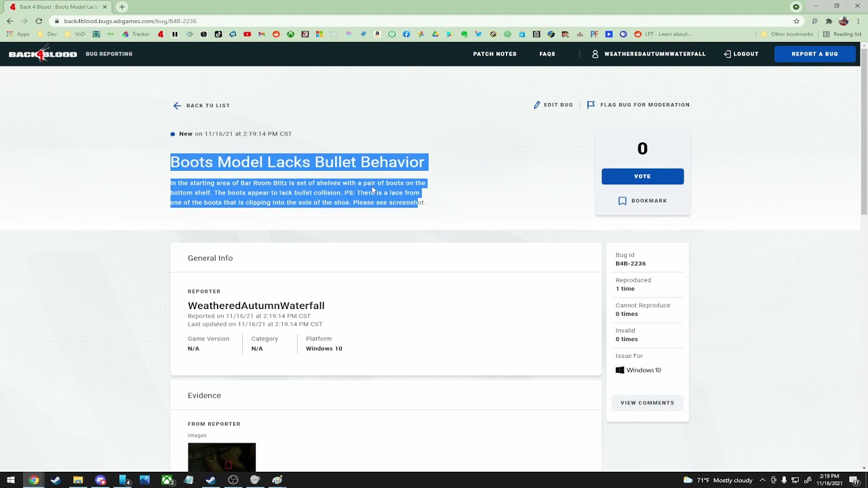Screen dimensions: 868x488
Task: Bookmark this bug report
Action: point(642,201)
